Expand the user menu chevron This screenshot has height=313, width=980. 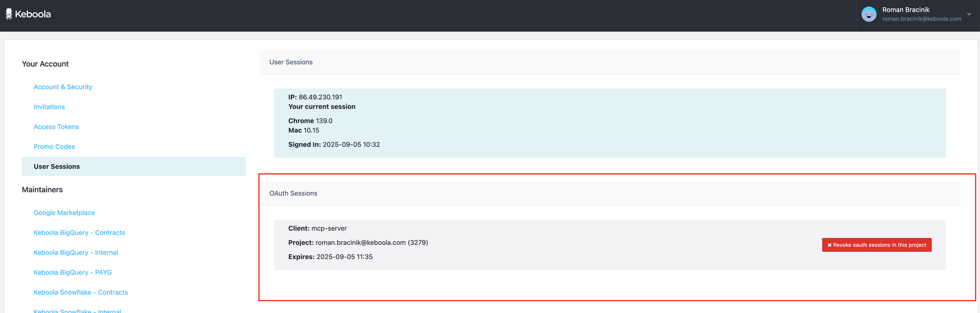tap(969, 14)
